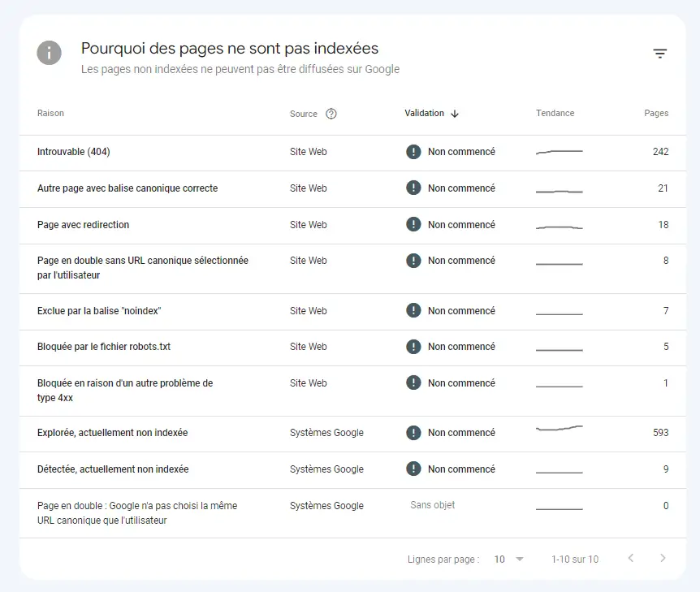The image size is (700, 592).
Task: Open Page avec redirection reason
Action: 83,225
